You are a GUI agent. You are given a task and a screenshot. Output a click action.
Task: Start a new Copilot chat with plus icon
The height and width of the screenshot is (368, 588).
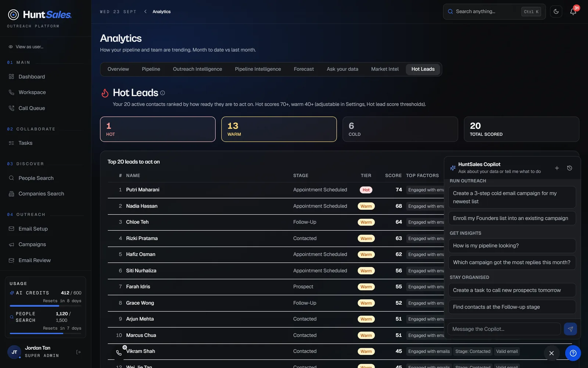tap(557, 168)
